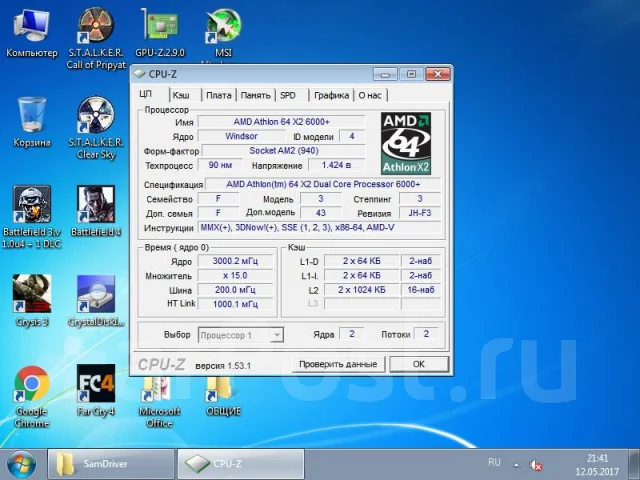The image size is (640, 480).
Task: Click the Проверить данные button
Action: (338, 364)
